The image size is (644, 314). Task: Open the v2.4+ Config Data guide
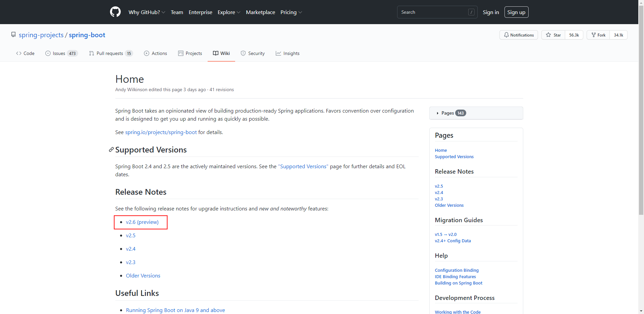pyautogui.click(x=453, y=241)
